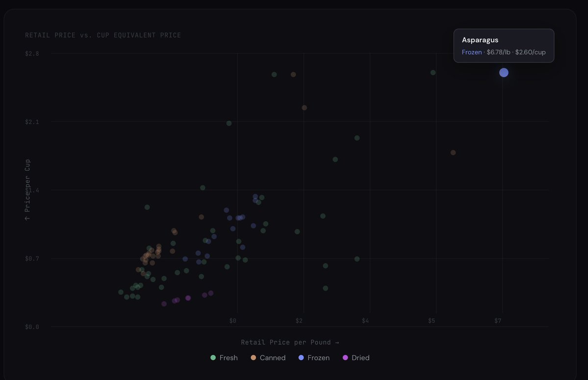Click the Asparagus tooltip title
Viewport: 588px width, 380px height.
pyautogui.click(x=480, y=40)
